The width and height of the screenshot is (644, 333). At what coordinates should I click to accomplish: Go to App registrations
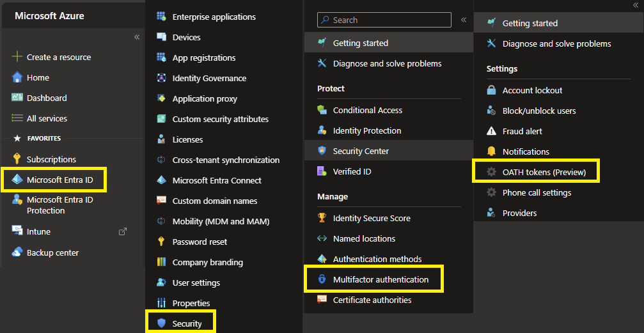point(203,58)
